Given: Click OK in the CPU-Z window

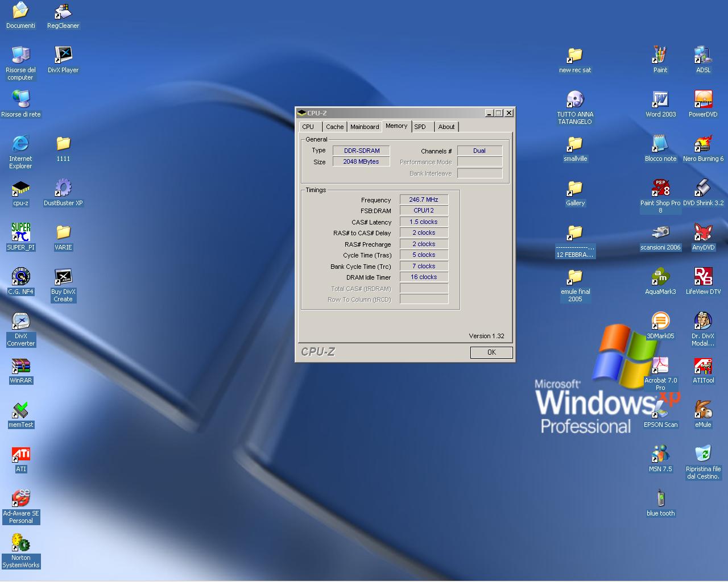Looking at the screenshot, I should [491, 352].
